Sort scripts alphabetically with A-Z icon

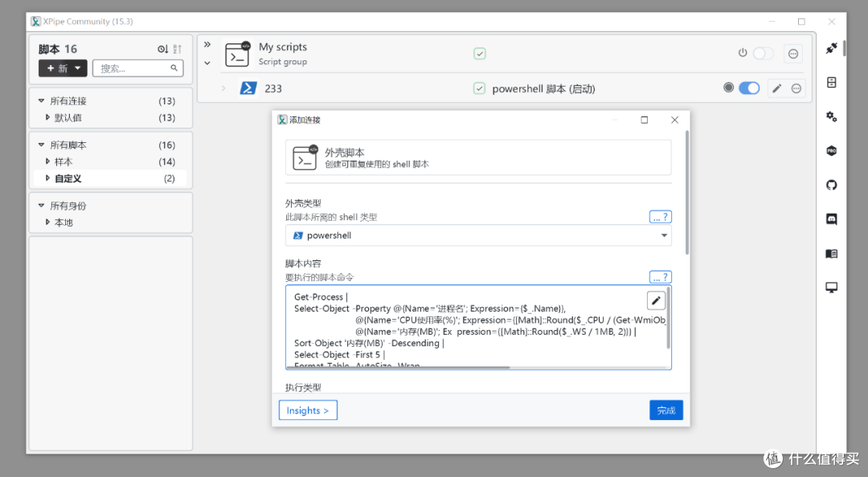(177, 49)
